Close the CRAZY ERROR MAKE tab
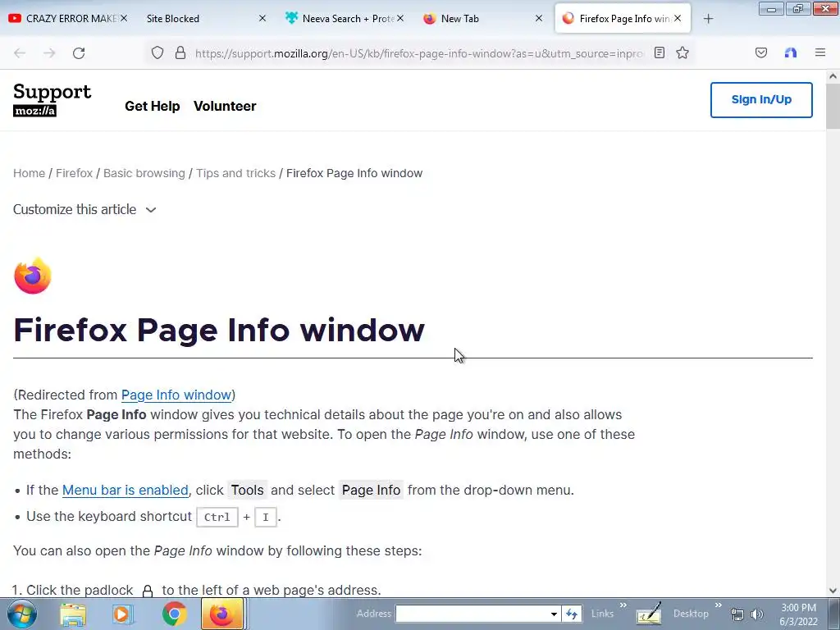Viewport: 840px width, 630px height. pyautogui.click(x=124, y=18)
